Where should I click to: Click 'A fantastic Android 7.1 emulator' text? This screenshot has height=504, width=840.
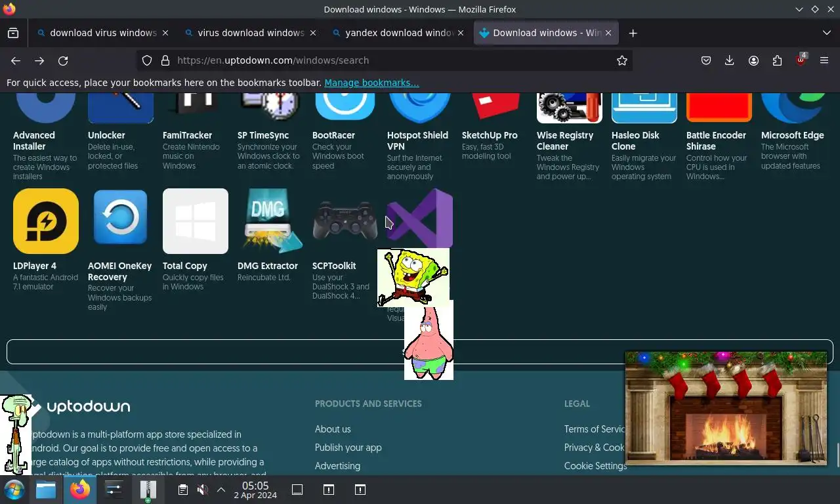45,282
